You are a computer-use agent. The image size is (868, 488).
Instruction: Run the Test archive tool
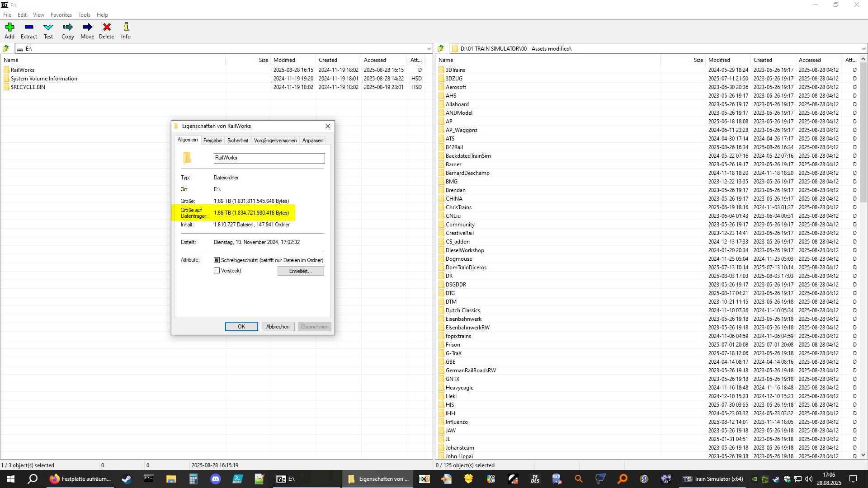click(x=48, y=28)
